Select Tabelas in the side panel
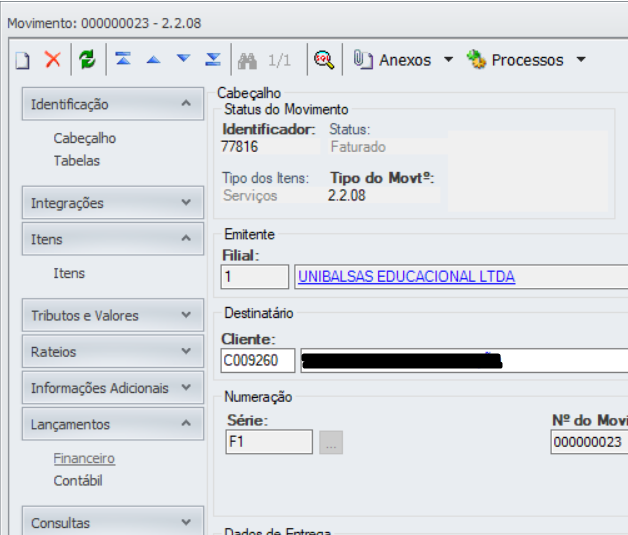The height and width of the screenshot is (535, 628). [x=77, y=161]
